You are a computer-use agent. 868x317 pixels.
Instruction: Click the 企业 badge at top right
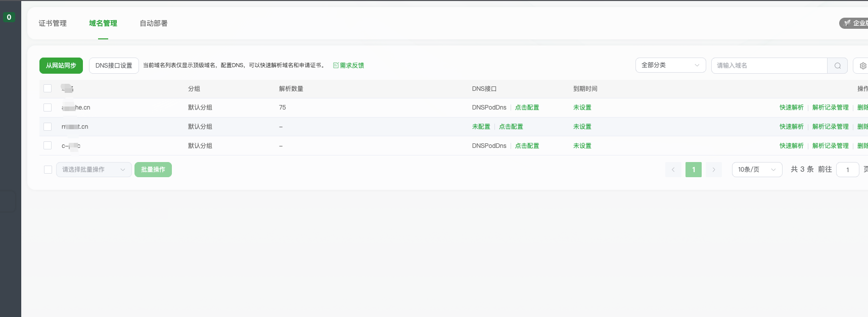point(854,23)
